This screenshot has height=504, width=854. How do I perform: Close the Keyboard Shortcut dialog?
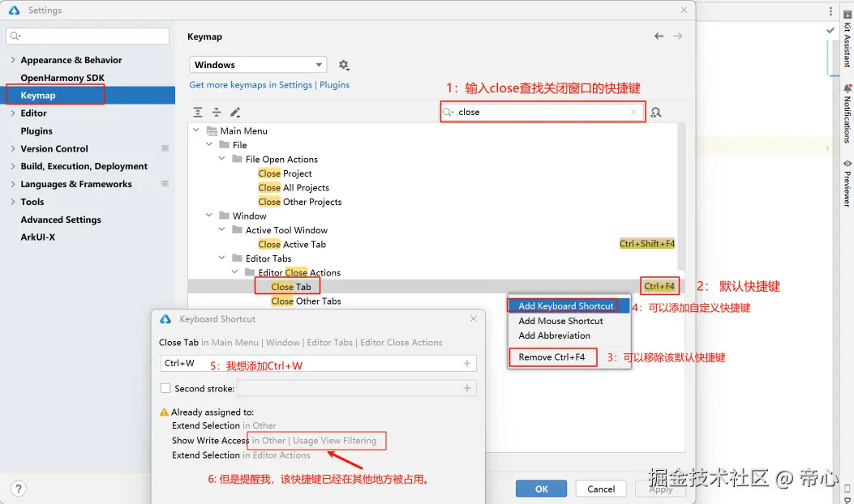coord(474,319)
